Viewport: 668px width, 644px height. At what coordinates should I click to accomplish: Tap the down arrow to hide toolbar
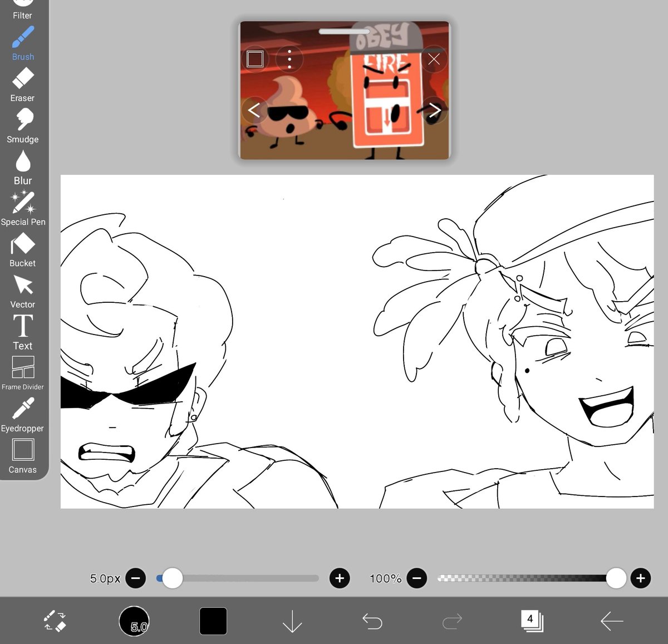(x=292, y=621)
